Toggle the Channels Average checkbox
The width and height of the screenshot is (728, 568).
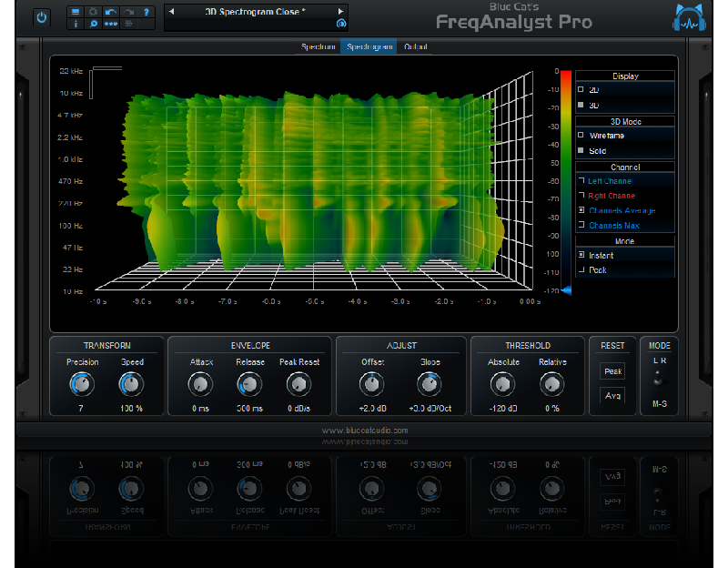click(x=581, y=210)
